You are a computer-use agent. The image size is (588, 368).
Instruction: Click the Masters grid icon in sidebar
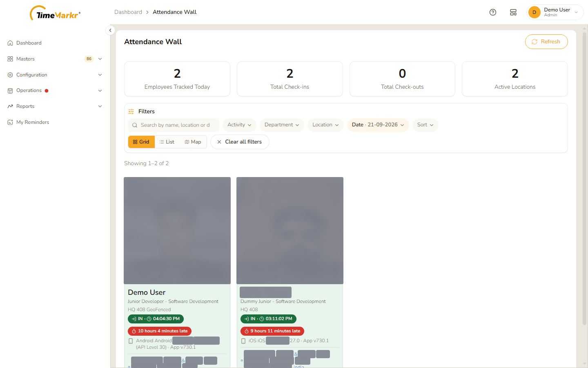10,59
